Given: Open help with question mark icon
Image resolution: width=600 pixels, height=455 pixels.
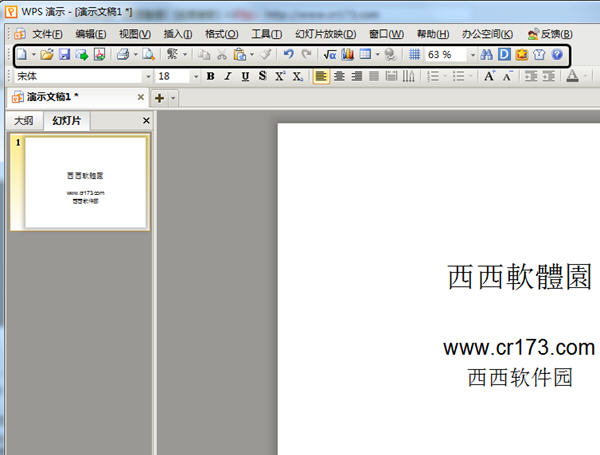Looking at the screenshot, I should coord(557,55).
